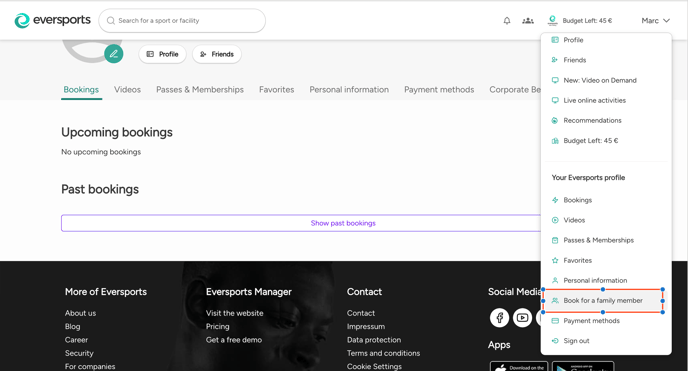Click the Bookings lightning icon in menu
This screenshot has width=688, height=371.
(x=555, y=200)
